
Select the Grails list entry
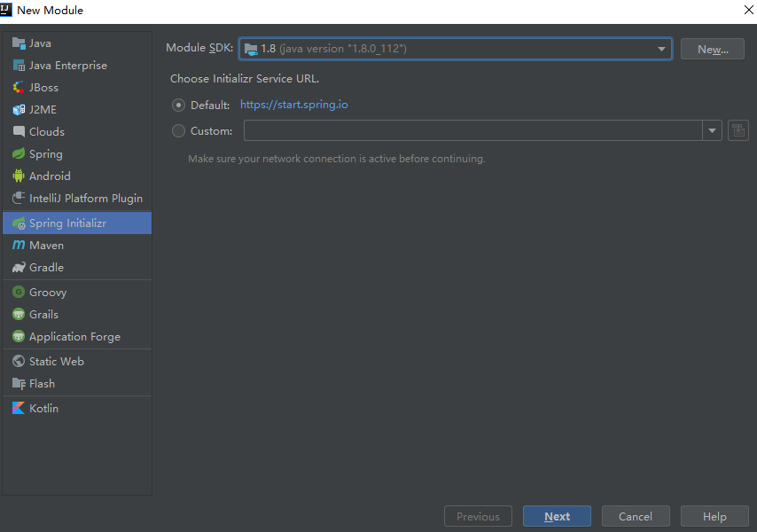click(77, 314)
